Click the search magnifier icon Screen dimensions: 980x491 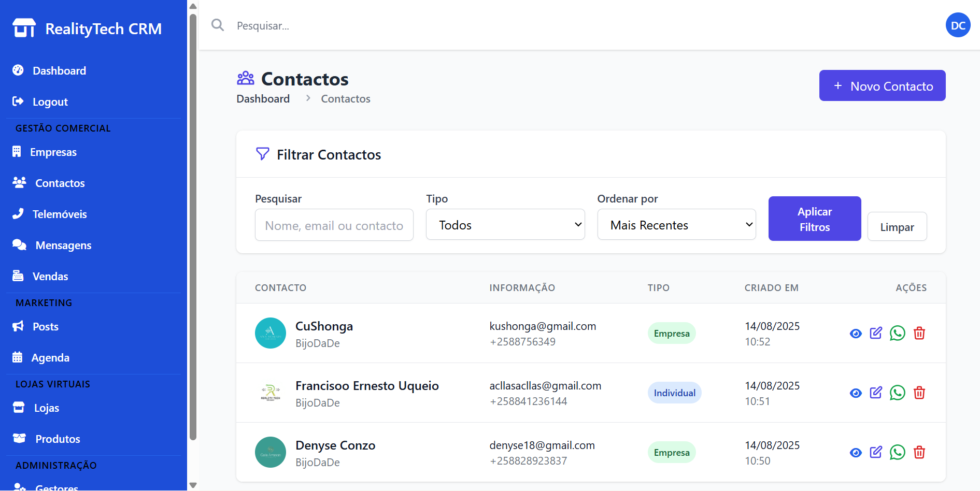point(218,25)
